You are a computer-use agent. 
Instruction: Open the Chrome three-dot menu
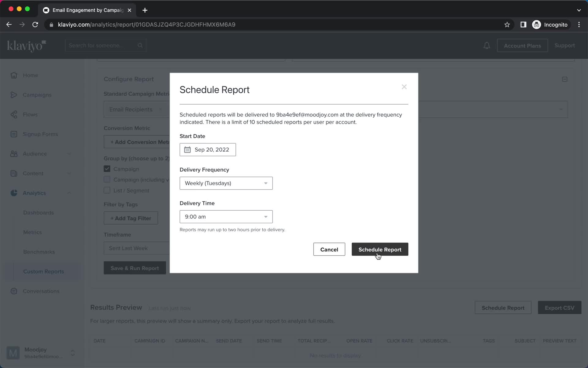tap(579, 25)
